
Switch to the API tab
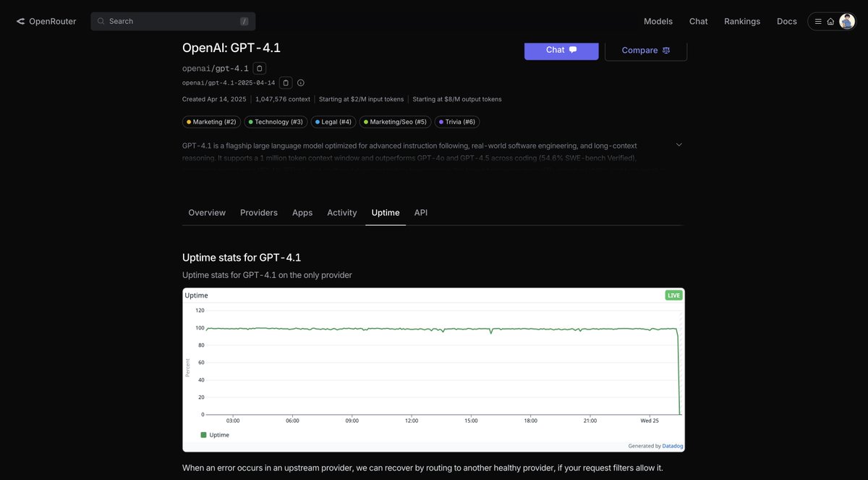(421, 212)
